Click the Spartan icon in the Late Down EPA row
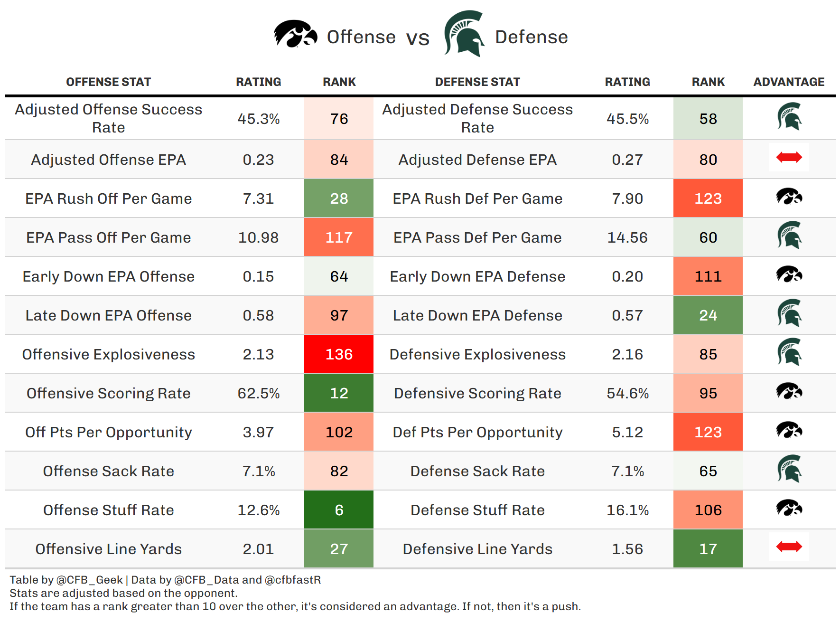Viewport: 840px width, 623px height. 789,313
